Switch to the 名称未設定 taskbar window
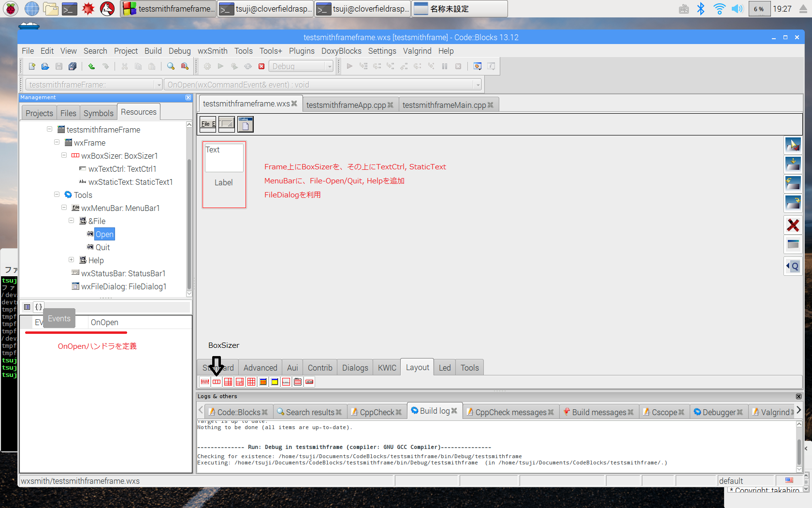 tap(459, 9)
